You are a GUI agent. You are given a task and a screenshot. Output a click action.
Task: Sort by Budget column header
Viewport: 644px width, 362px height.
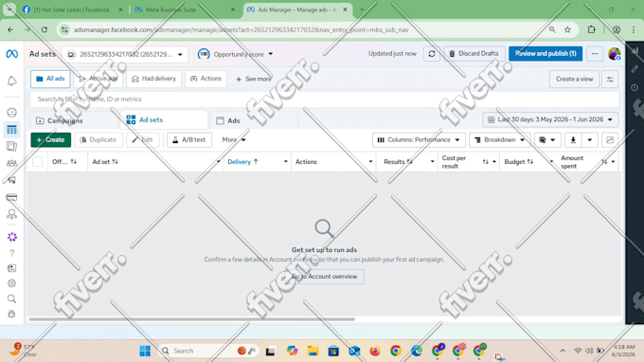tap(519, 162)
